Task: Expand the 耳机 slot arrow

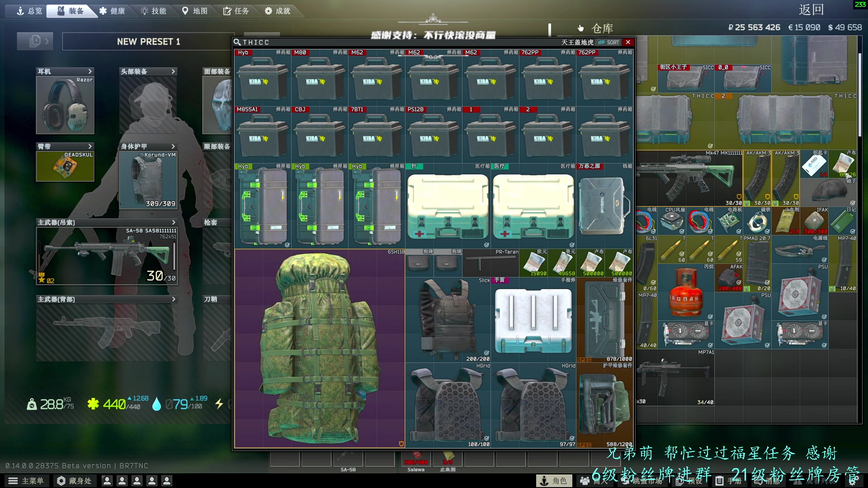Action: [90, 71]
